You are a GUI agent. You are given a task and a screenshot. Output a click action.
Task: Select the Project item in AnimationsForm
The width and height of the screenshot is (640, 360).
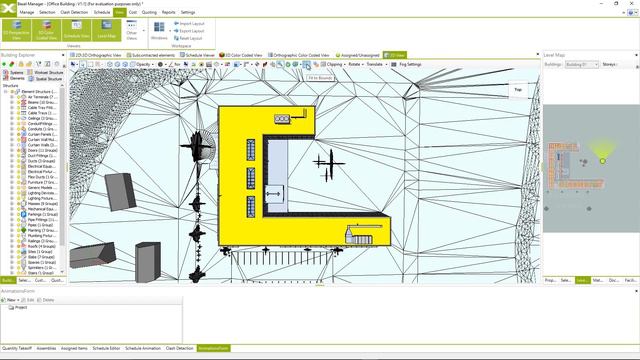(18, 307)
